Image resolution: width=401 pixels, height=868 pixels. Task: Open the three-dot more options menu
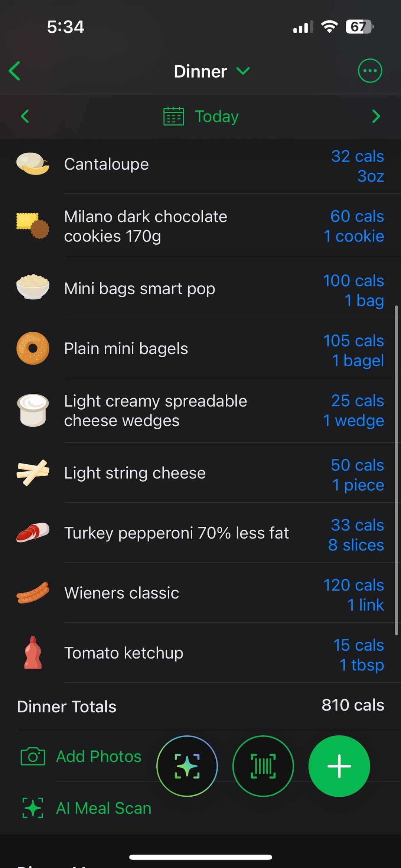coord(369,71)
